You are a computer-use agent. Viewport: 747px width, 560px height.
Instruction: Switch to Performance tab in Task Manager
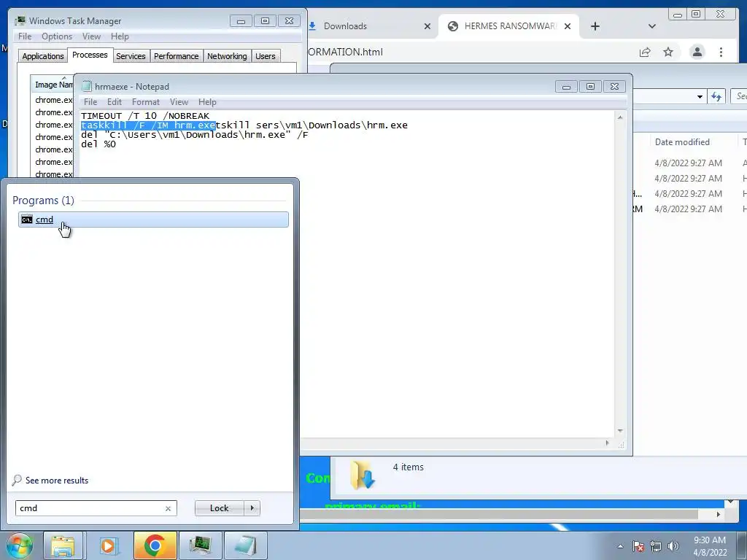177,56
